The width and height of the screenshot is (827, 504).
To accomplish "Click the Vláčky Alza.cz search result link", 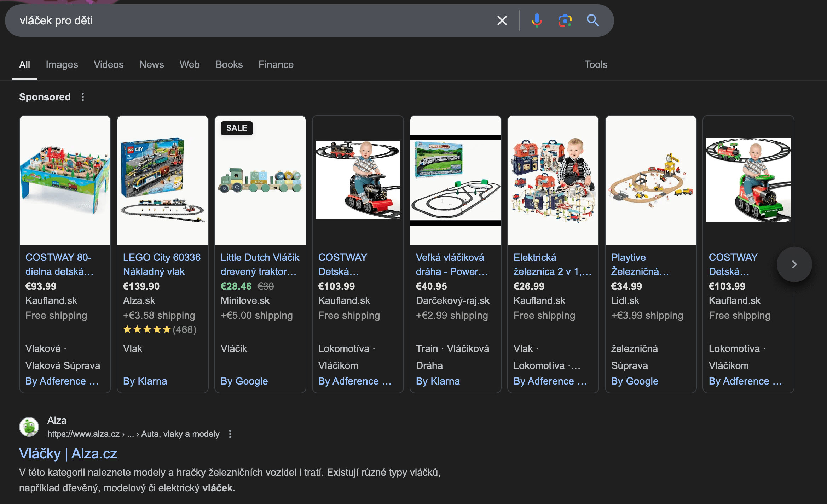I will [69, 453].
